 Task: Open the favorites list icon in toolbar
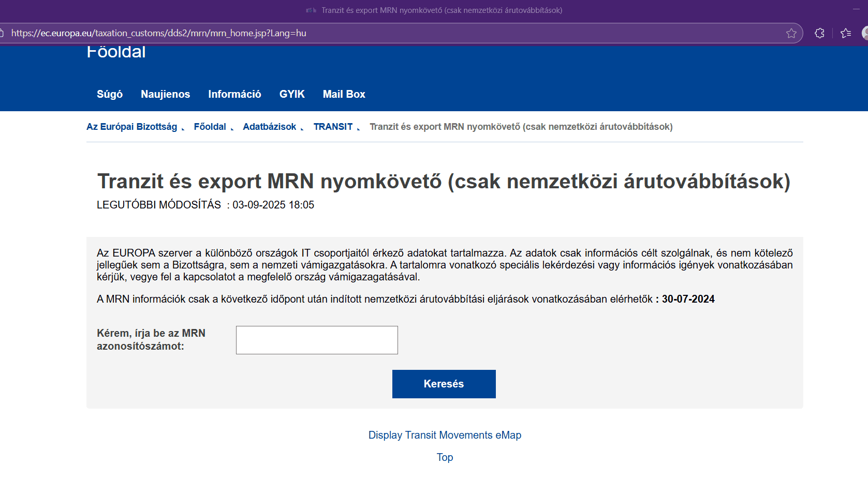pyautogui.click(x=846, y=33)
